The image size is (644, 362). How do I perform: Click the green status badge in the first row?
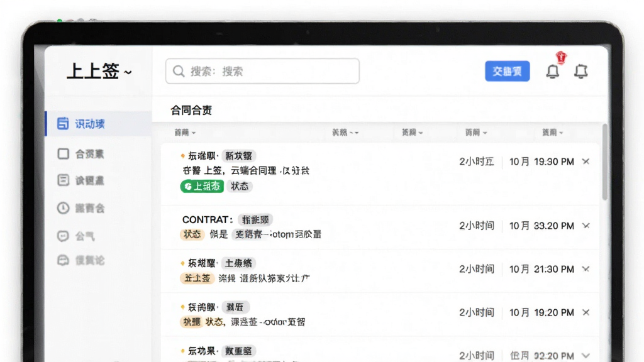coord(202,186)
